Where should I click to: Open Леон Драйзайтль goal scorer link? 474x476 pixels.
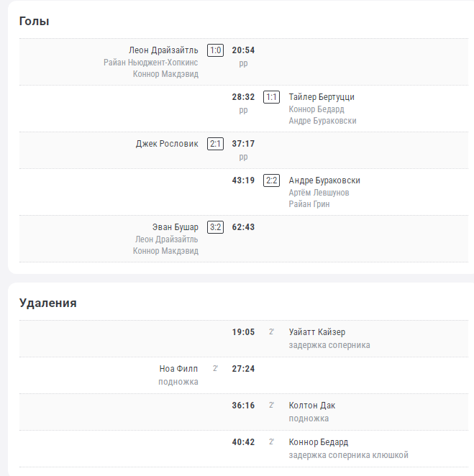click(x=163, y=50)
